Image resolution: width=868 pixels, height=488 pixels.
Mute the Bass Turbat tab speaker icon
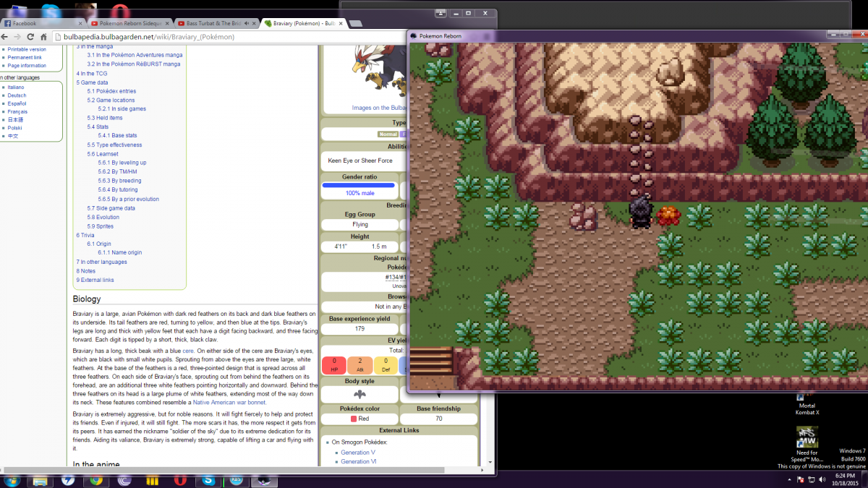pyautogui.click(x=247, y=23)
